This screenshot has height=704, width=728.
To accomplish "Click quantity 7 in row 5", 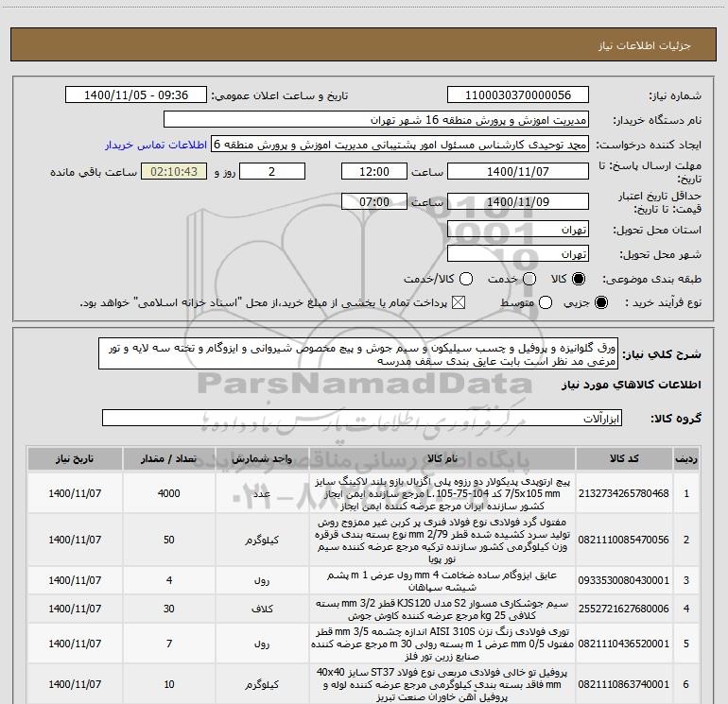I will [x=169, y=644].
